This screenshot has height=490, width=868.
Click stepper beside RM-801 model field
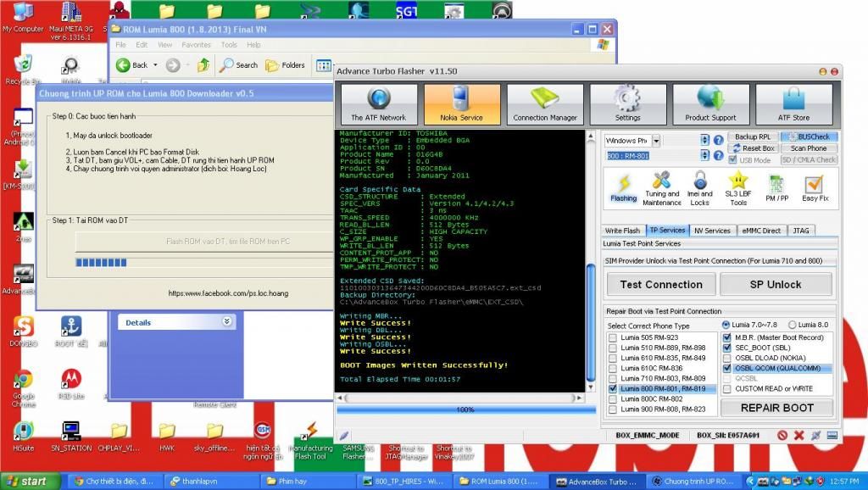(x=704, y=156)
